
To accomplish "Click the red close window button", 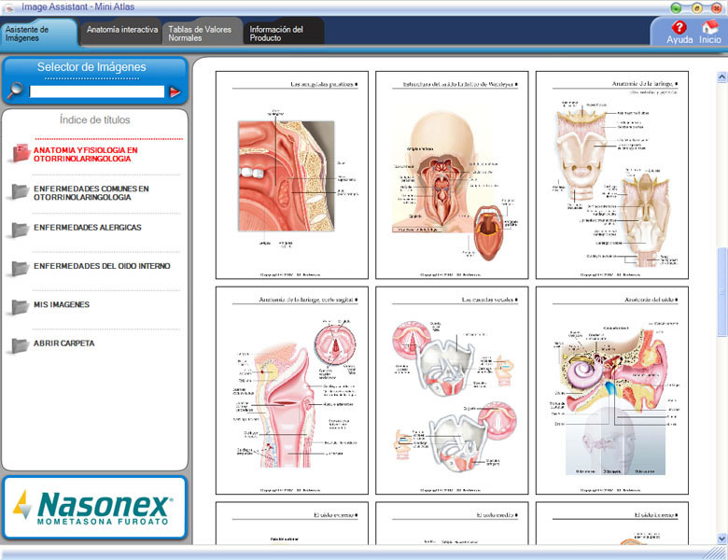I will [x=717, y=7].
